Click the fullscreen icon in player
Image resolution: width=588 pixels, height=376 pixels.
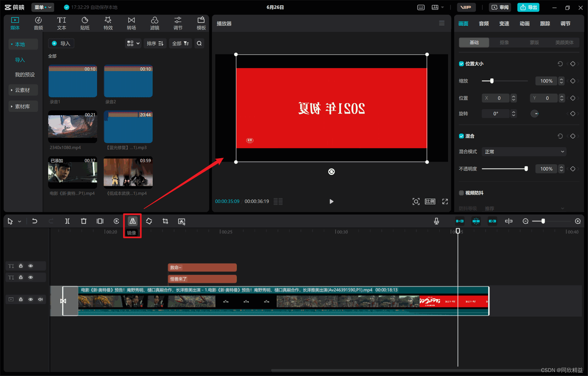445,201
